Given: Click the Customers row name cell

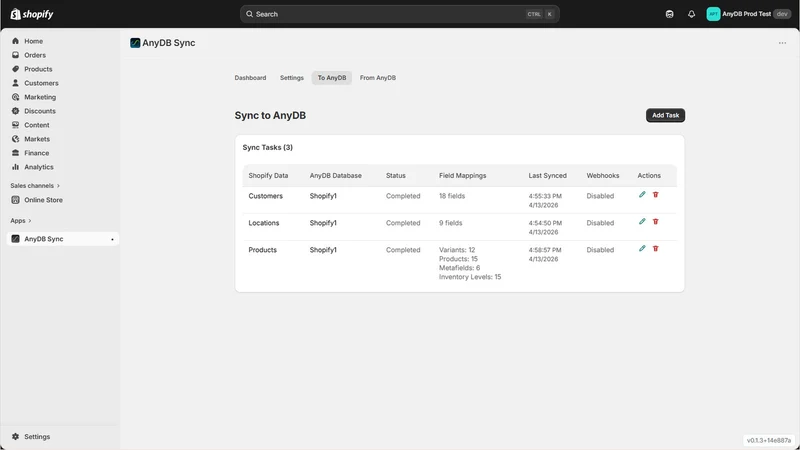Looking at the screenshot, I should coord(265,196).
